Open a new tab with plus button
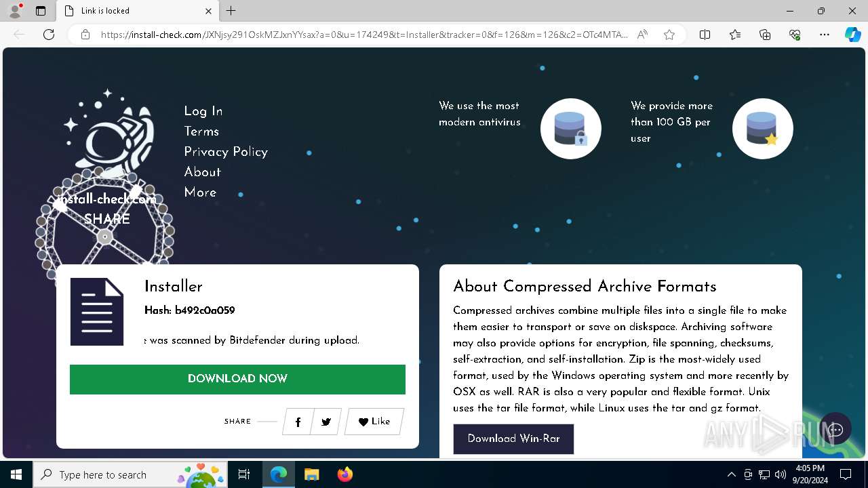Viewport: 868px width, 488px height. click(x=231, y=11)
